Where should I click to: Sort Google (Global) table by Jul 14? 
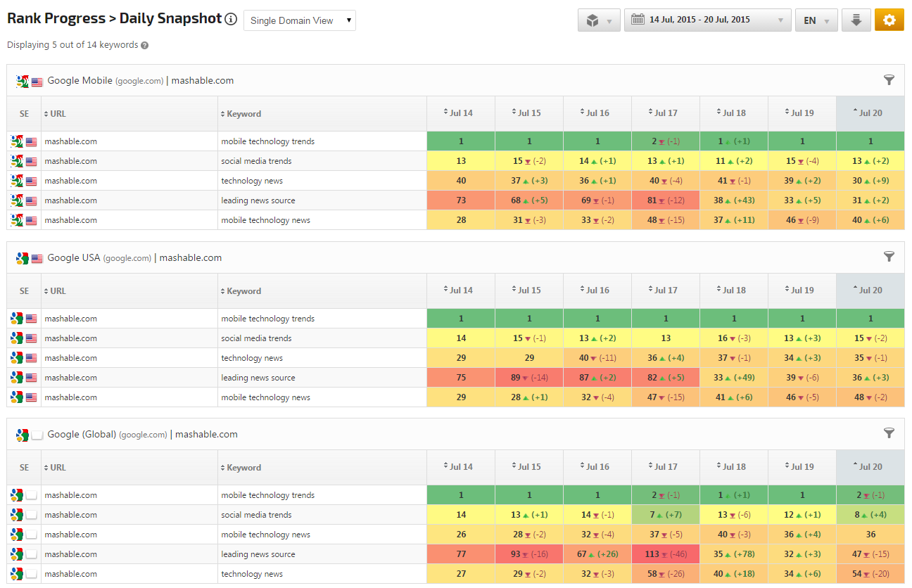coord(460,467)
